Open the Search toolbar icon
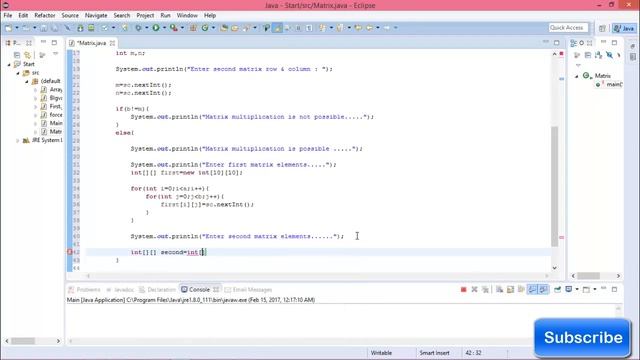The width and height of the screenshot is (640, 360). [x=247, y=28]
